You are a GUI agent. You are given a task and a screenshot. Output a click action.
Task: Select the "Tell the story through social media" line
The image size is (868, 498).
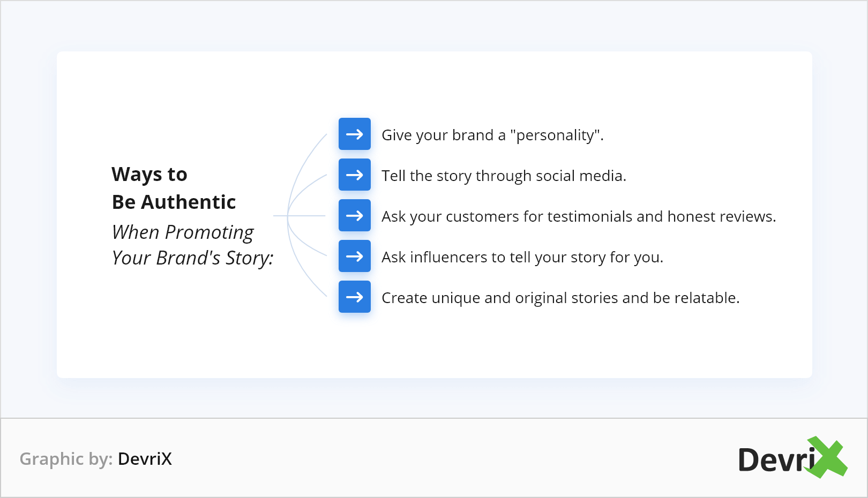click(503, 176)
